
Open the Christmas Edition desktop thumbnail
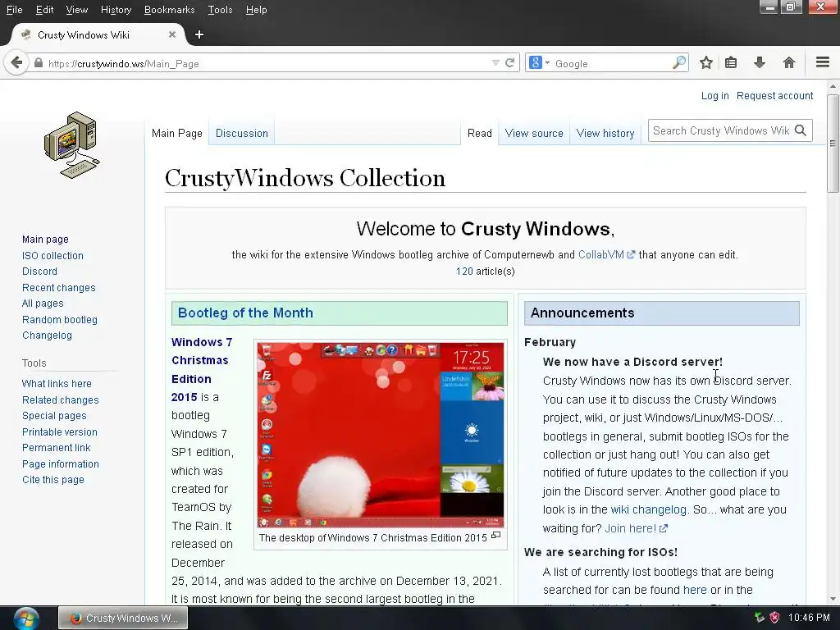click(x=381, y=435)
